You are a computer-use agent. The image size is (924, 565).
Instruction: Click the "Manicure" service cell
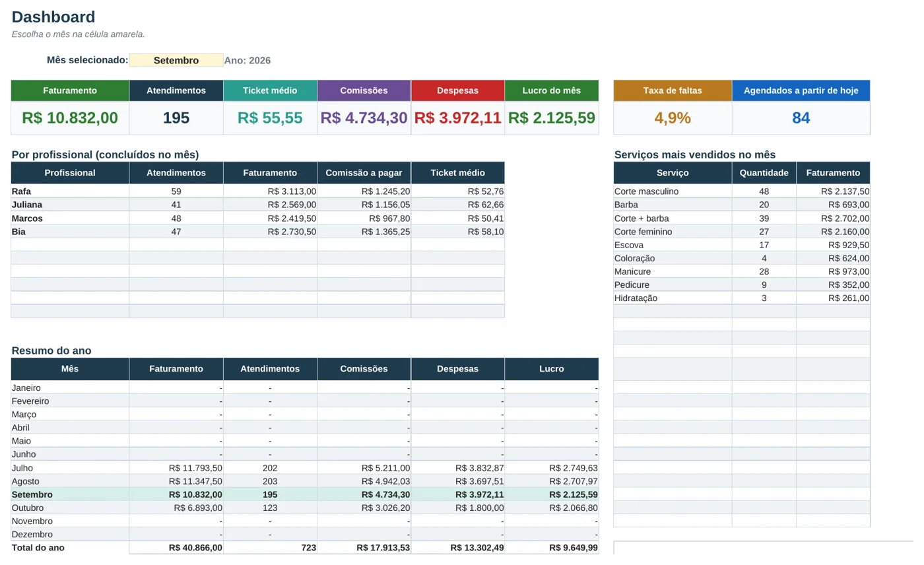tap(673, 271)
